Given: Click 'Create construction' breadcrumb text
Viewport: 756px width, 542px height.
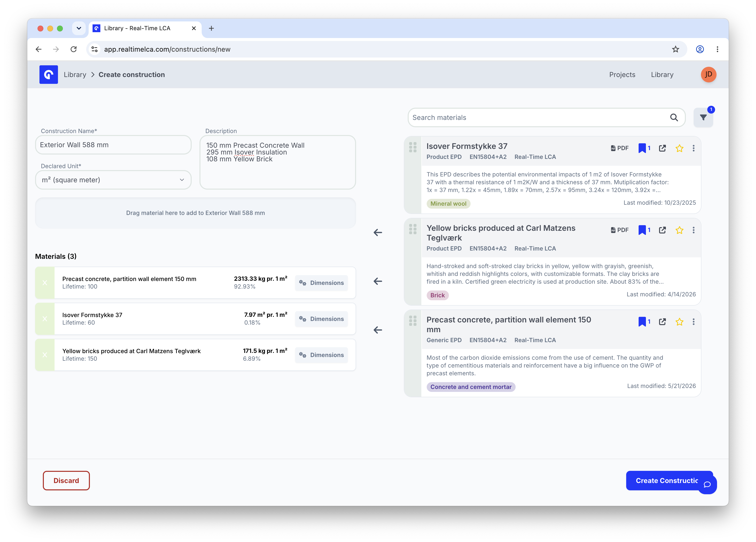Looking at the screenshot, I should [132, 74].
